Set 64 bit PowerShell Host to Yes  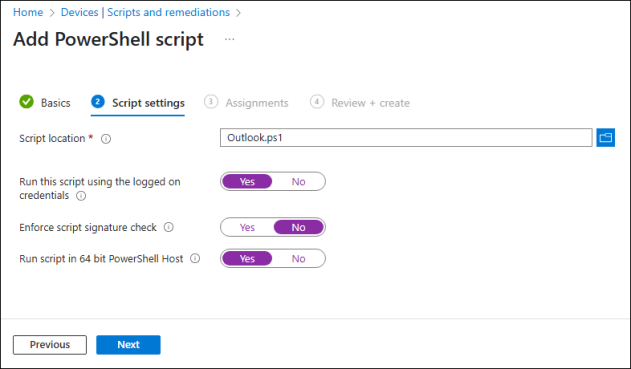pos(247,258)
